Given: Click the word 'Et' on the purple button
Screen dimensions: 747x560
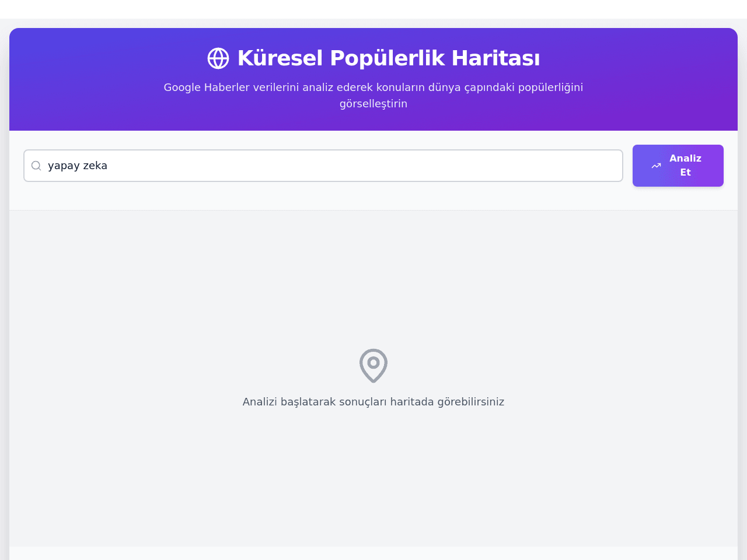Looking at the screenshot, I should click(685, 173).
